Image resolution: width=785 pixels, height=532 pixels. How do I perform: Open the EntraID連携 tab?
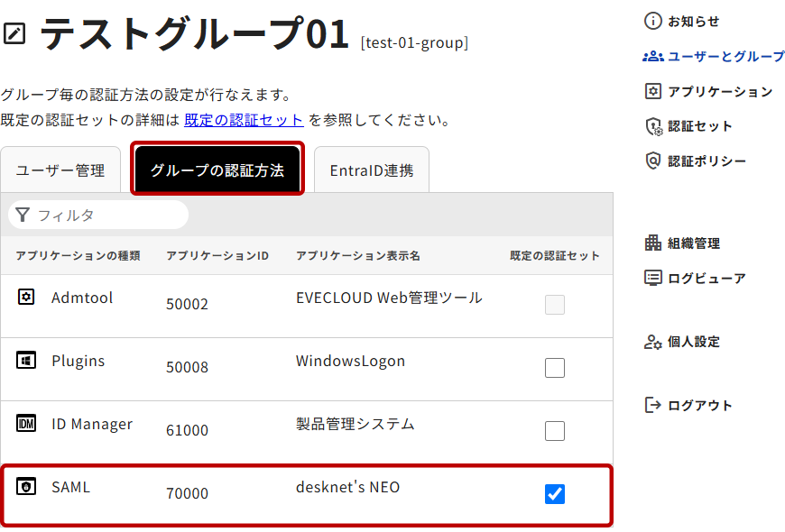coord(371,170)
